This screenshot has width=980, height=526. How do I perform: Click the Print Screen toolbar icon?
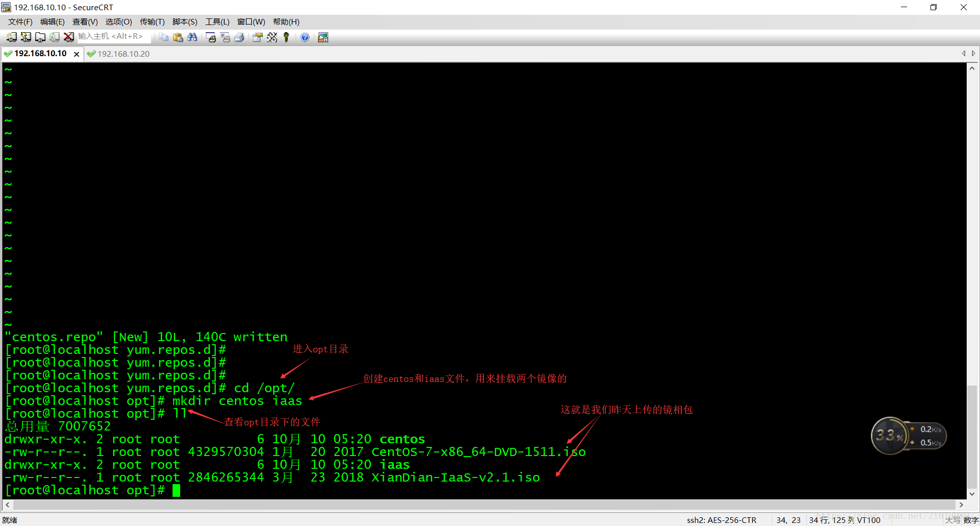pyautogui.click(x=211, y=37)
